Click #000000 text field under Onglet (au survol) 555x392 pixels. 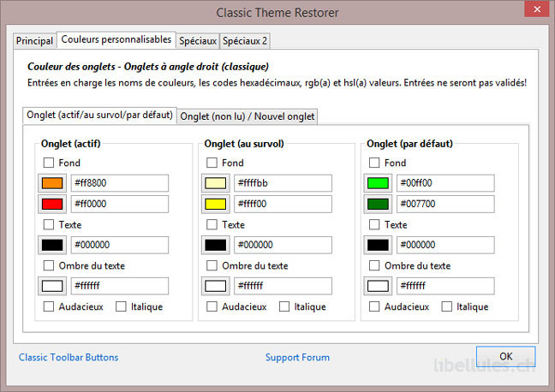point(283,245)
